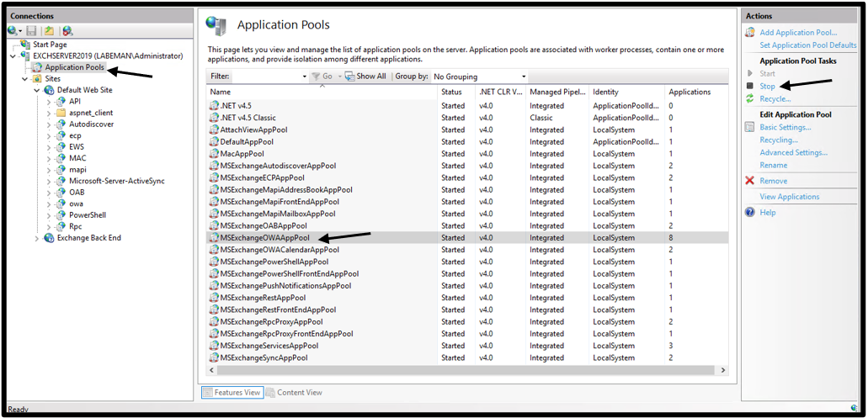The width and height of the screenshot is (868, 418).
Task: Click the Go filter button
Action: tap(322, 77)
